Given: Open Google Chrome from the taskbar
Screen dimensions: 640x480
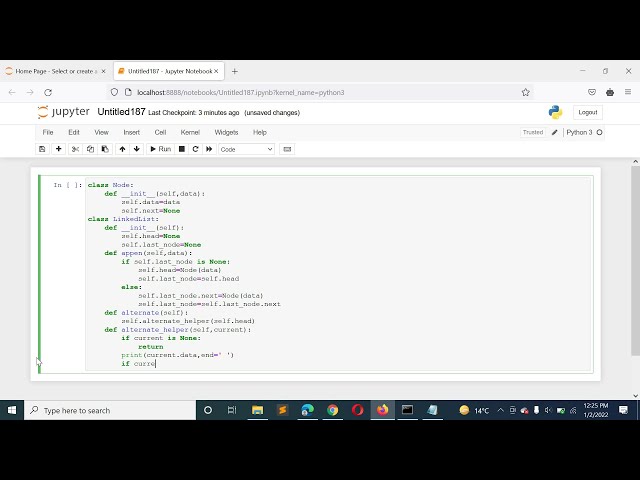Looking at the screenshot, I should [333, 410].
